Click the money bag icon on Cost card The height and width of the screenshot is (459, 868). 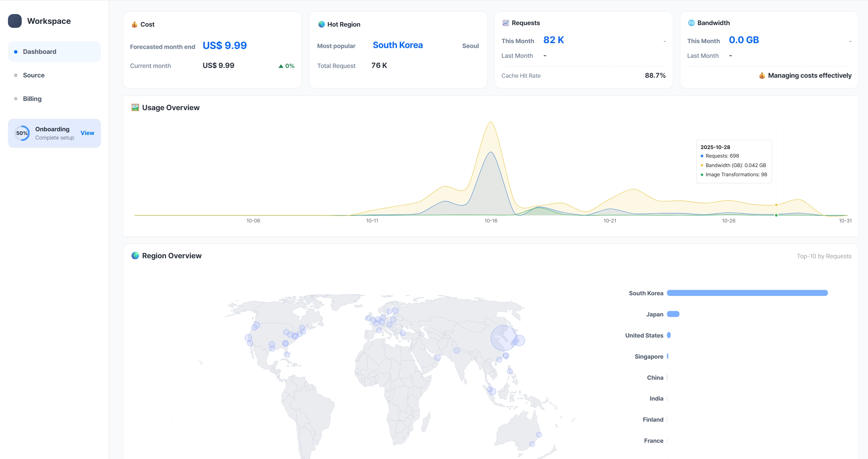tap(134, 24)
